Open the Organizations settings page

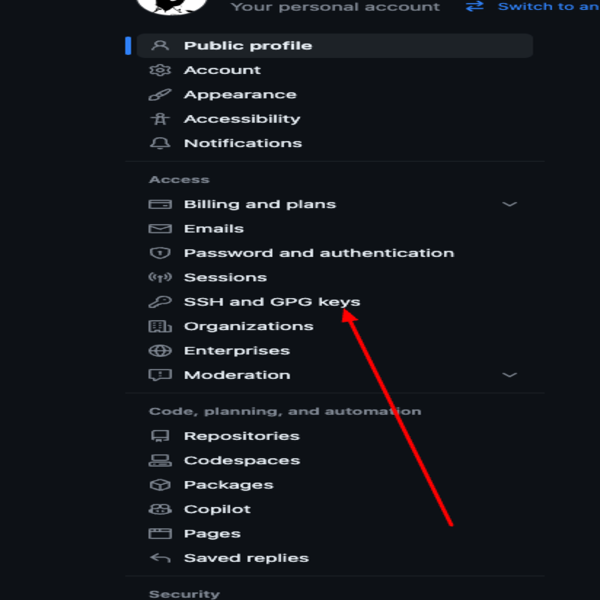click(x=248, y=326)
